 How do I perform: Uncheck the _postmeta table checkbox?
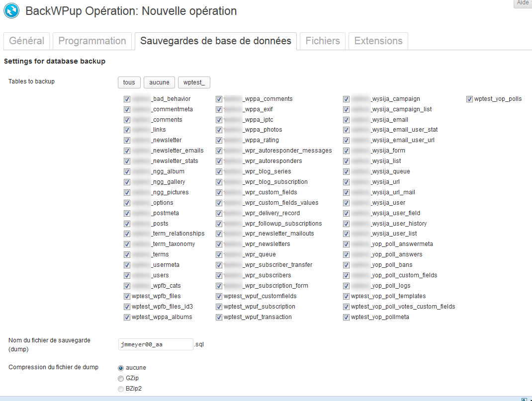(127, 214)
